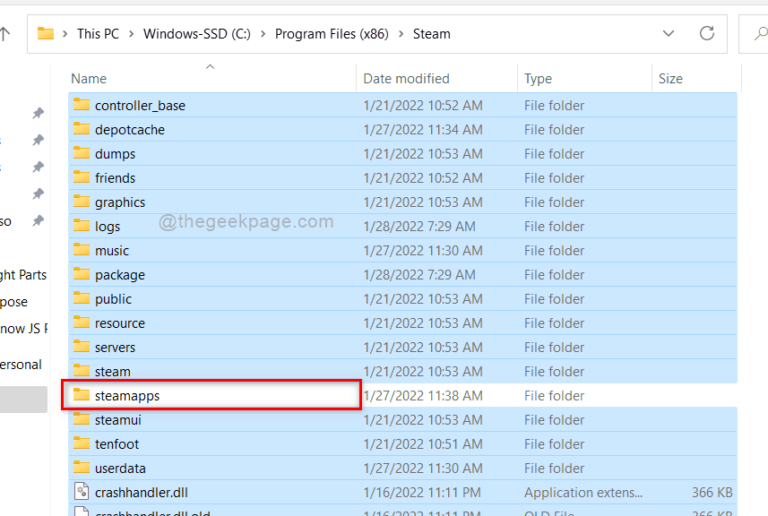
Task: Open the 'ersonal' item in navigation pane
Action: coord(21,365)
